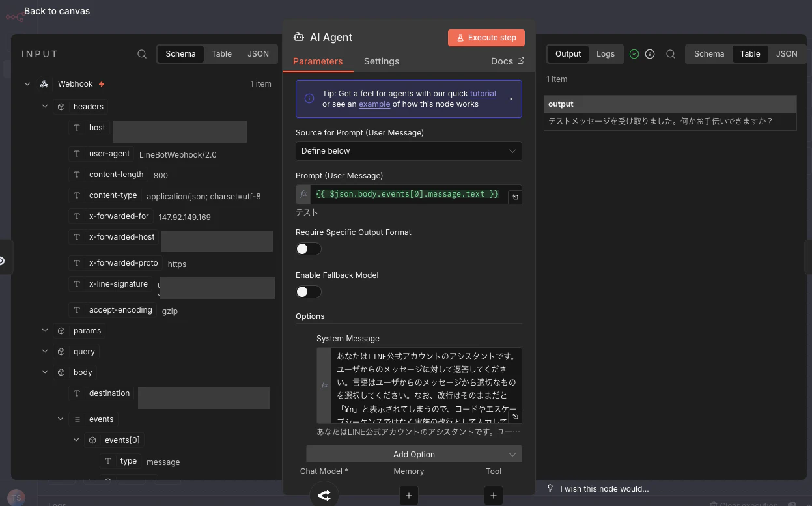This screenshot has height=506, width=812.
Task: Collapse the events[0] item
Action: tap(76, 440)
